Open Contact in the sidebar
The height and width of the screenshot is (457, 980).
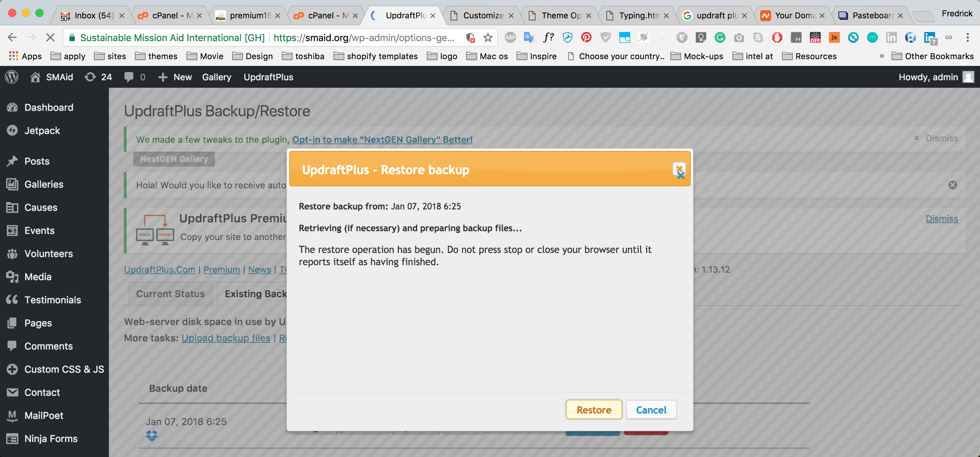point(42,392)
